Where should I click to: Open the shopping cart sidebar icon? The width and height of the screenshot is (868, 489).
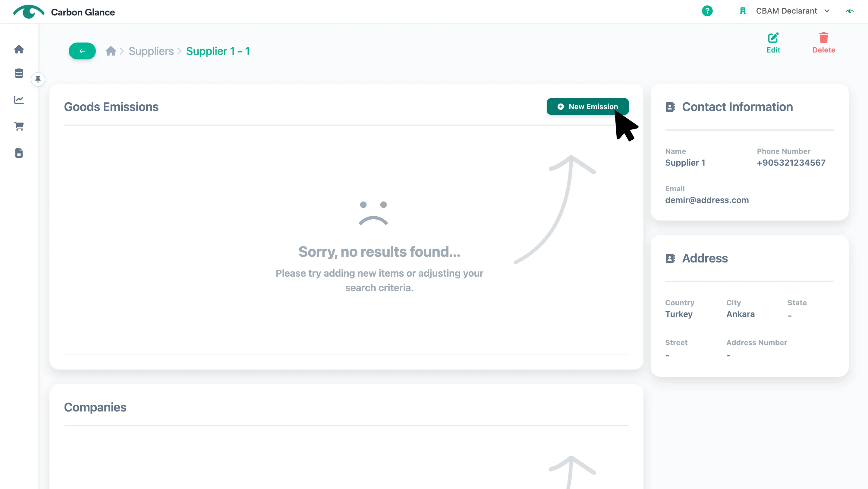tap(19, 126)
